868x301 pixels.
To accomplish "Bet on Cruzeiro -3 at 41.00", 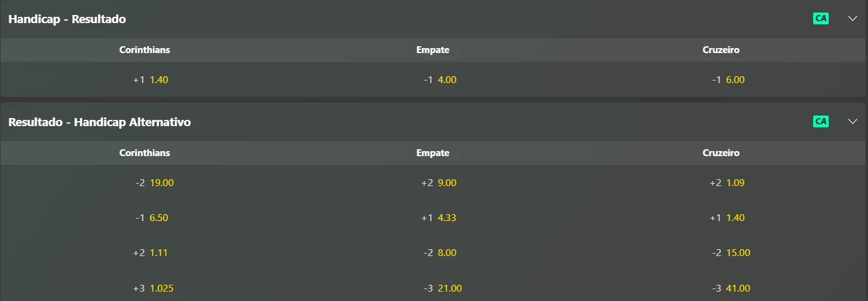I will click(x=731, y=289).
